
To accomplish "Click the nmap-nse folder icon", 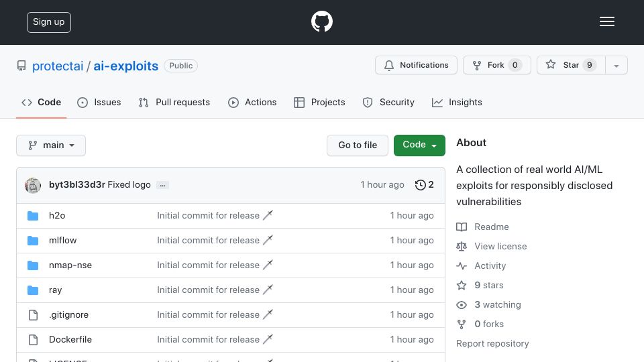I will (33, 265).
